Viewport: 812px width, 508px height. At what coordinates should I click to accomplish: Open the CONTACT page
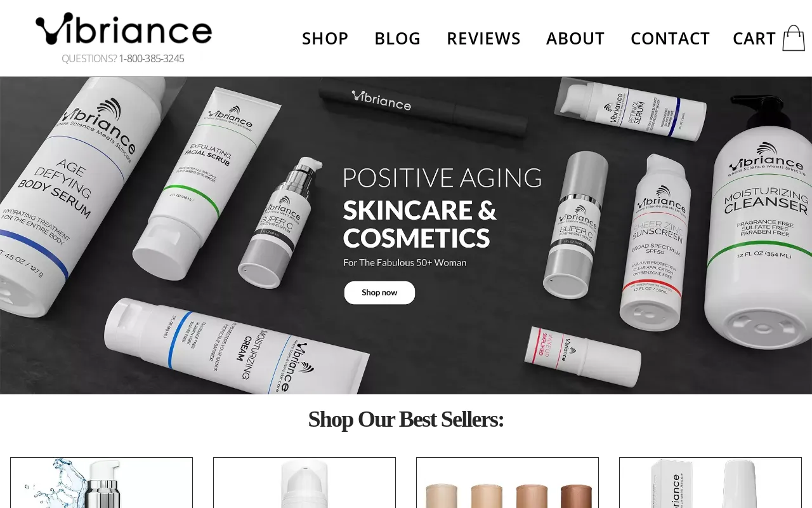click(x=670, y=39)
